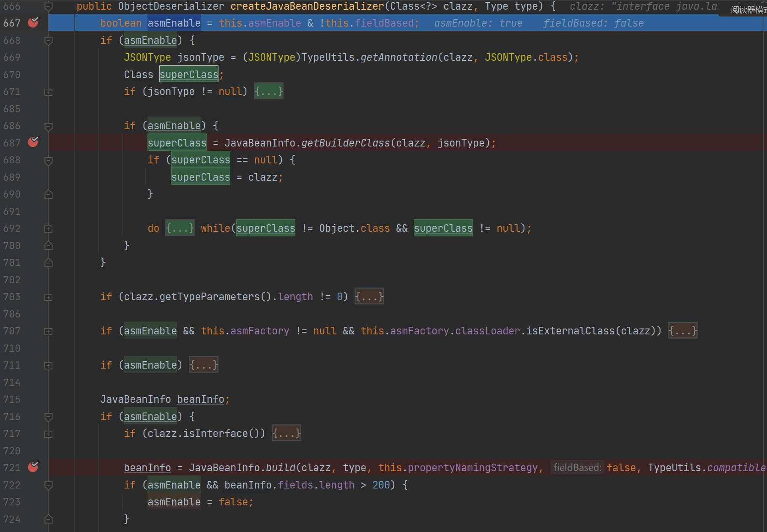
Task: Expand the folded block at line 703
Action: click(x=49, y=297)
